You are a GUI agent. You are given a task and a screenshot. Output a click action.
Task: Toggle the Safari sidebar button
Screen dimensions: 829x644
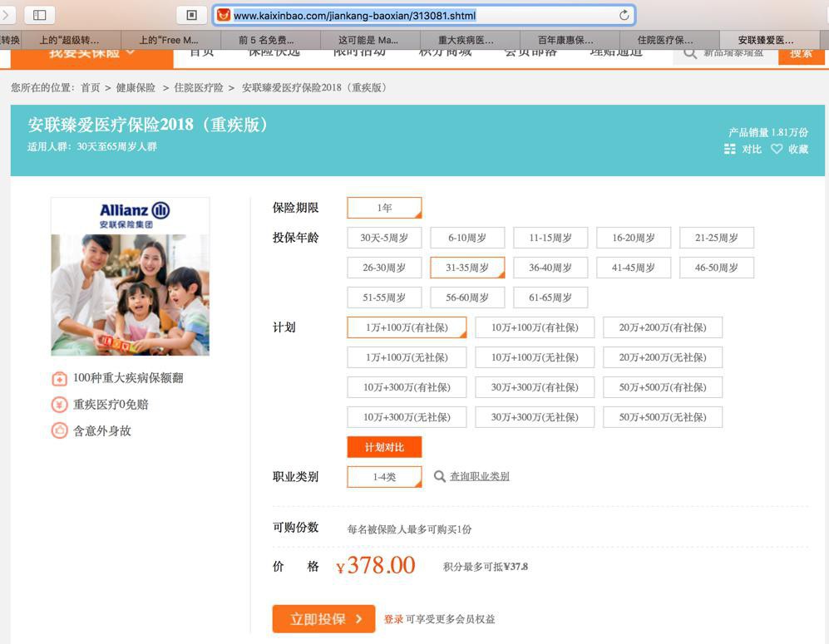(39, 15)
